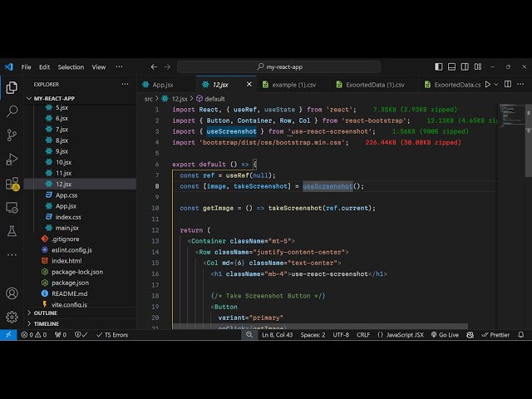532x399 pixels.
Task: Open the Manage gear settings icon
Action: (x=12, y=317)
